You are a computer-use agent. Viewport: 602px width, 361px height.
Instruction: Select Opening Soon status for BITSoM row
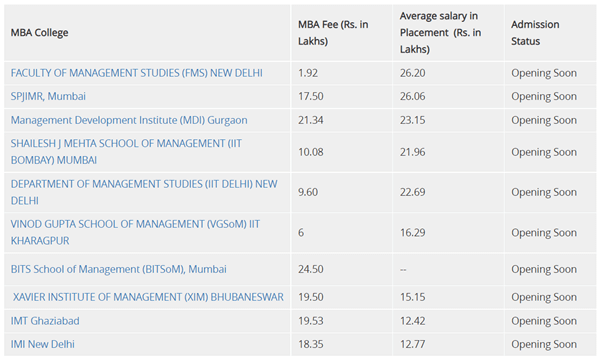tap(544, 269)
